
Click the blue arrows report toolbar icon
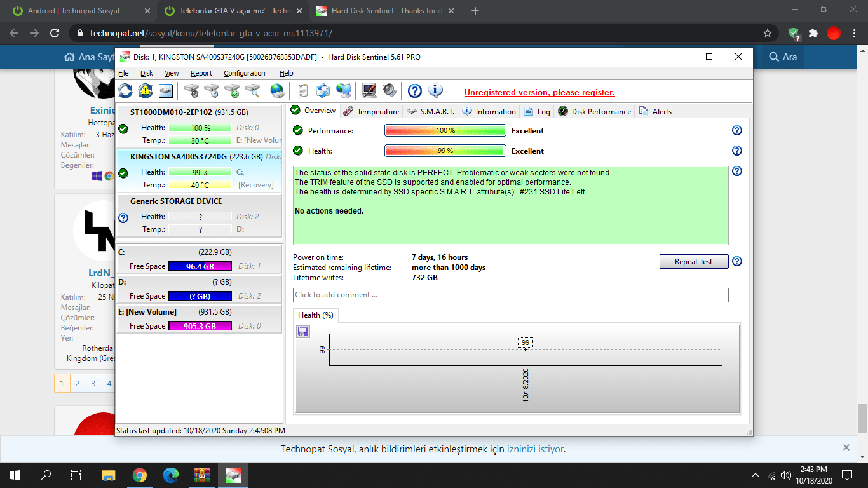pyautogui.click(x=323, y=91)
